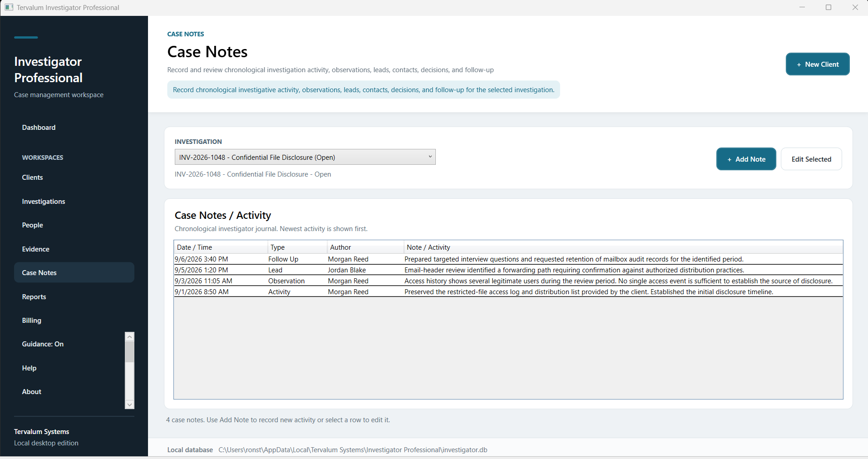Select the 9/5/2026 1:20 PM note row
868x459 pixels.
508,270
